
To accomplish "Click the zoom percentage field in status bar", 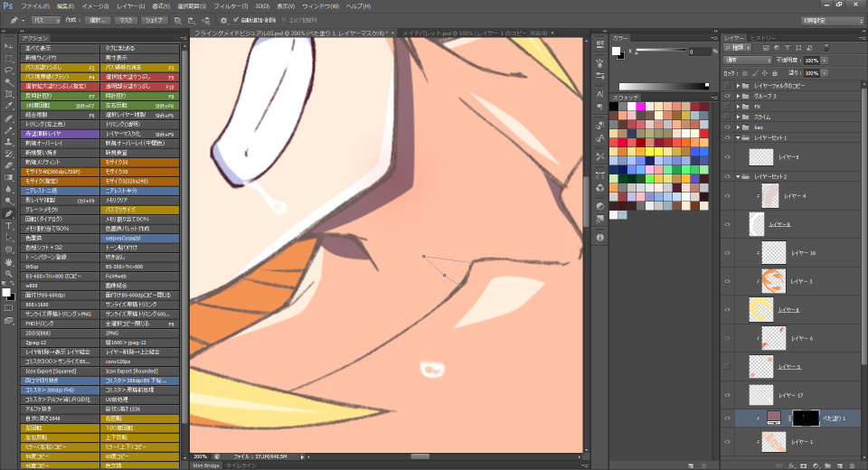I will [201, 456].
